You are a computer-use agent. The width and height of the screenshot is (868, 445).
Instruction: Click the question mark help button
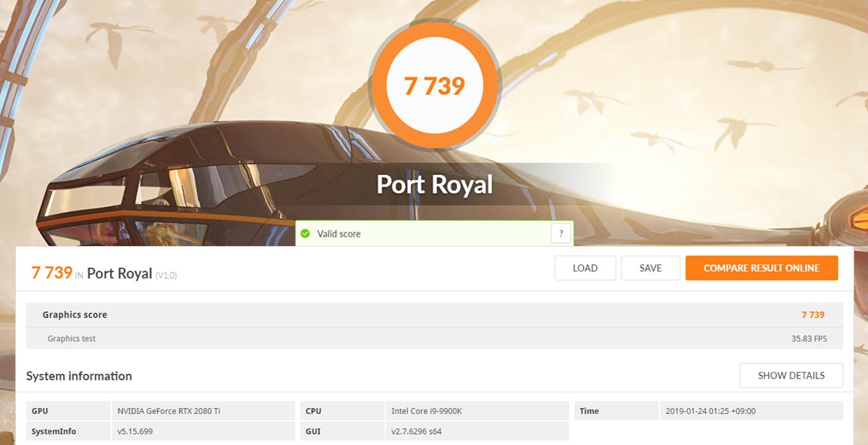(x=561, y=234)
